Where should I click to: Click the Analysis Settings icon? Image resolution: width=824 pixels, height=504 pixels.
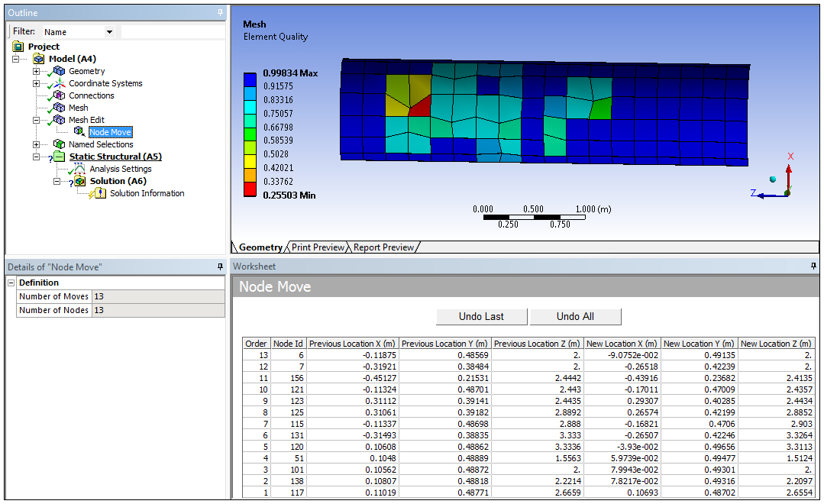click(x=79, y=169)
